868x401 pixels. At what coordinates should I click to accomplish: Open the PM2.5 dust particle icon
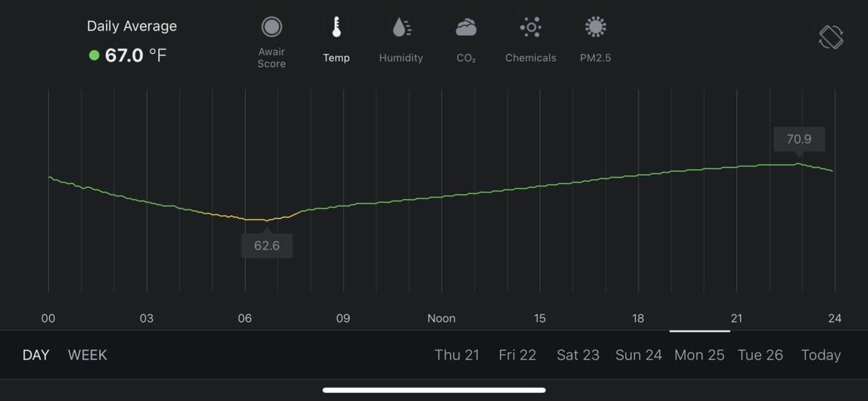[595, 27]
